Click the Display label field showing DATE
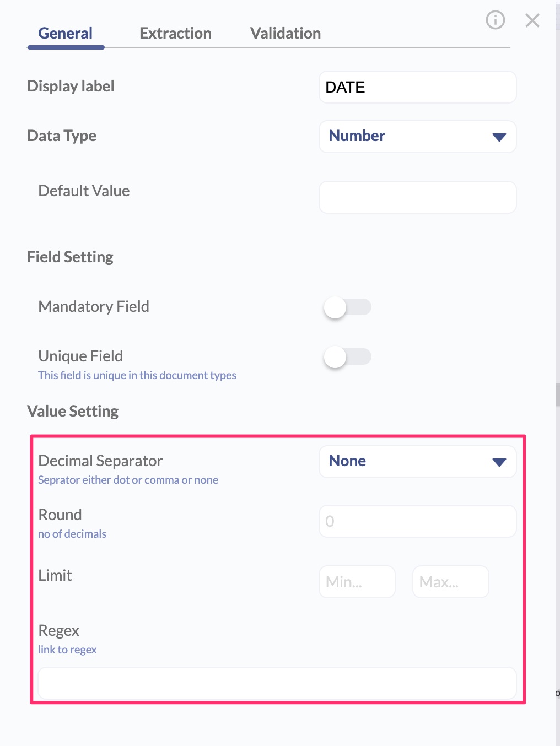 (417, 87)
